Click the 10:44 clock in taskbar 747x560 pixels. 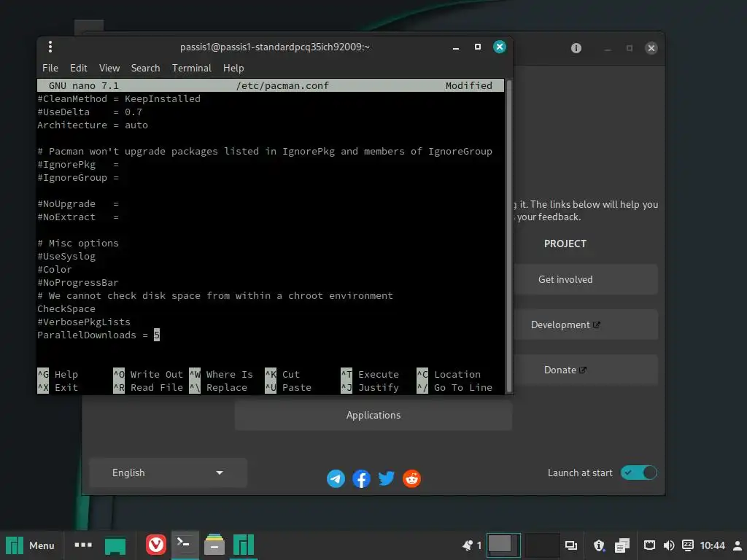tap(713, 545)
